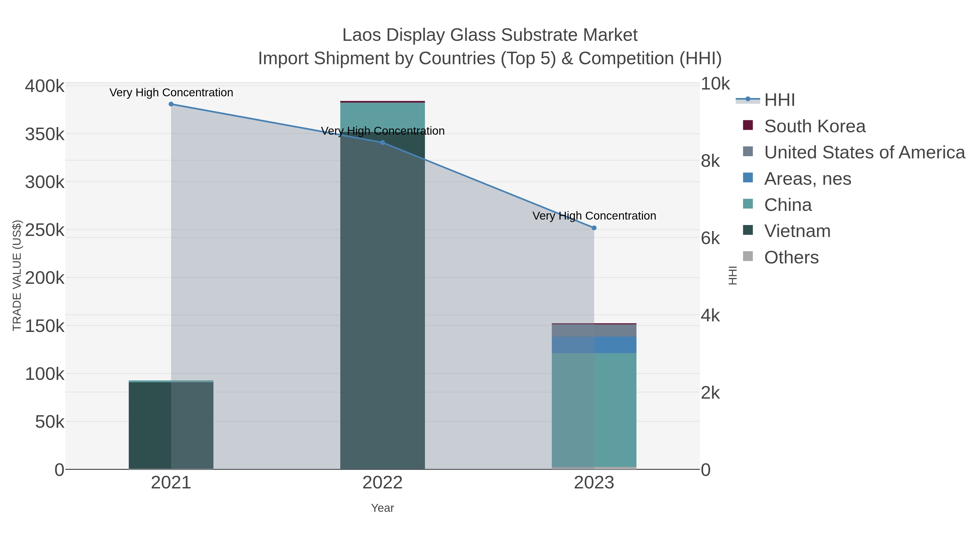The height and width of the screenshot is (551, 980).
Task: Click the 2021 Vietnam bar segment
Action: click(171, 426)
